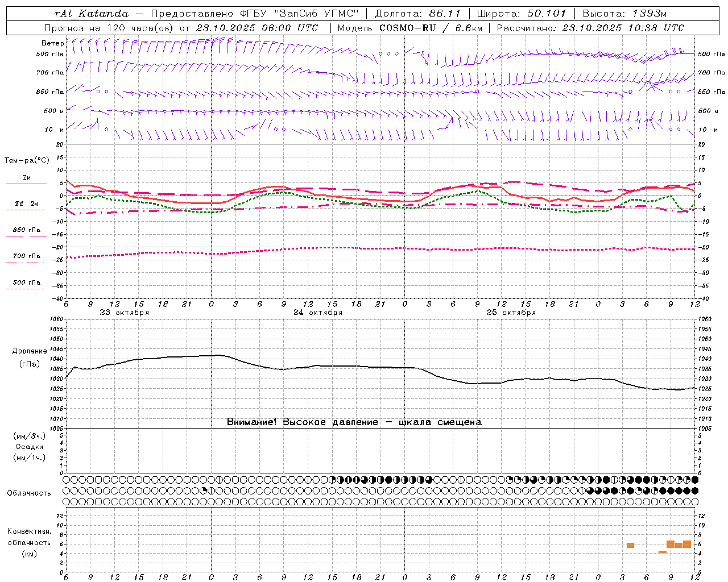
Task: Click the '850 гПа' temperature legend entry
Action: 26,230
